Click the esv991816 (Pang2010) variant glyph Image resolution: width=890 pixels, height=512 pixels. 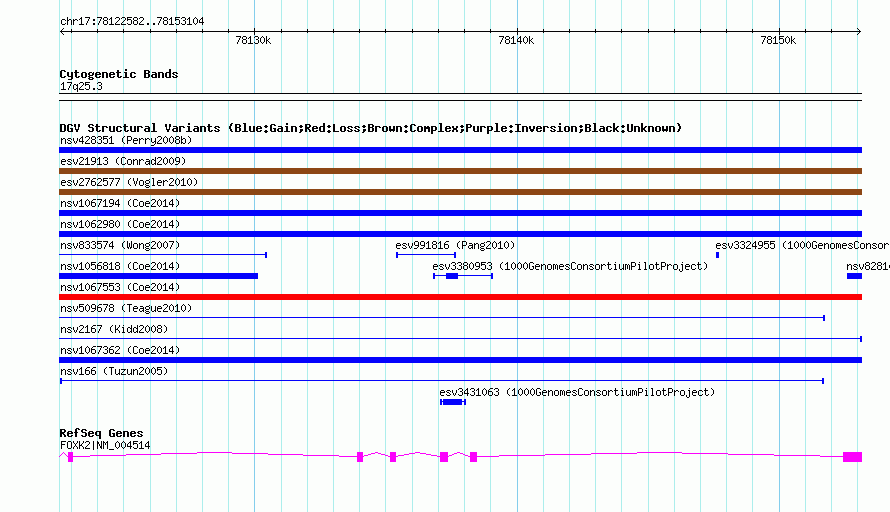click(426, 255)
